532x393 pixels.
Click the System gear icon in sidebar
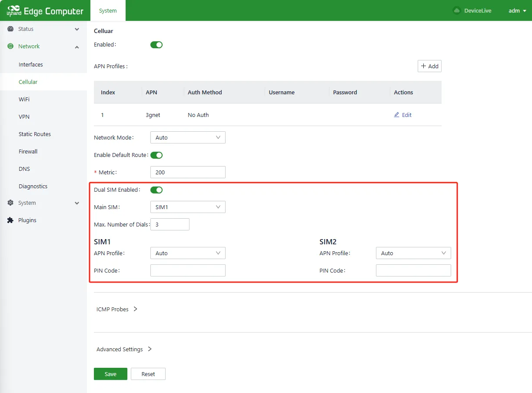(x=10, y=203)
